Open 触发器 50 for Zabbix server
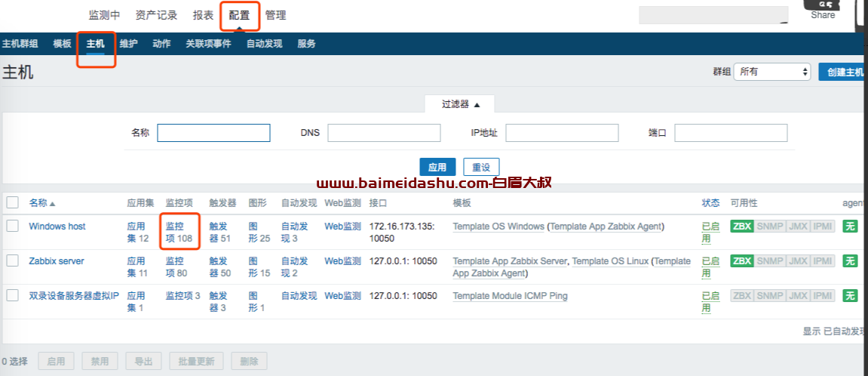 219,267
